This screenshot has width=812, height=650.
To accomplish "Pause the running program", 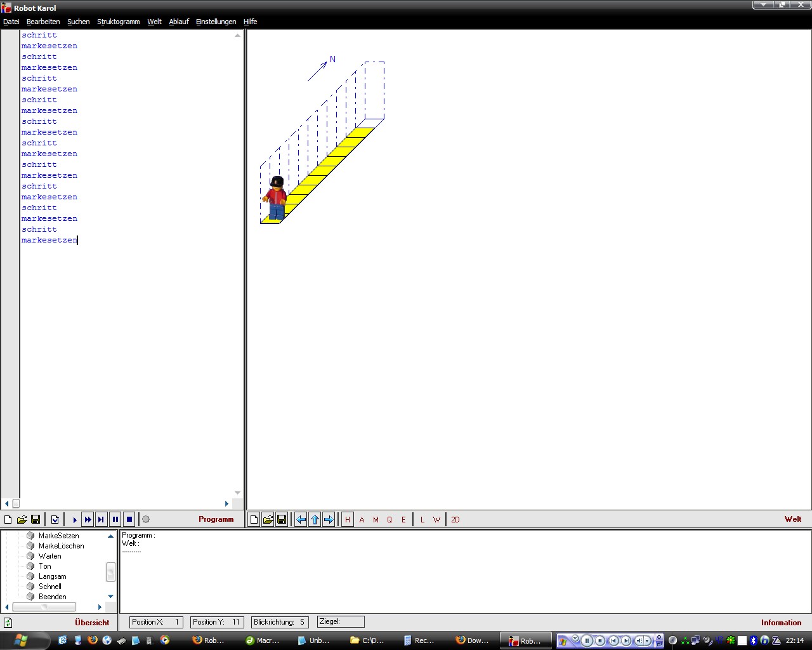I will pyautogui.click(x=115, y=519).
